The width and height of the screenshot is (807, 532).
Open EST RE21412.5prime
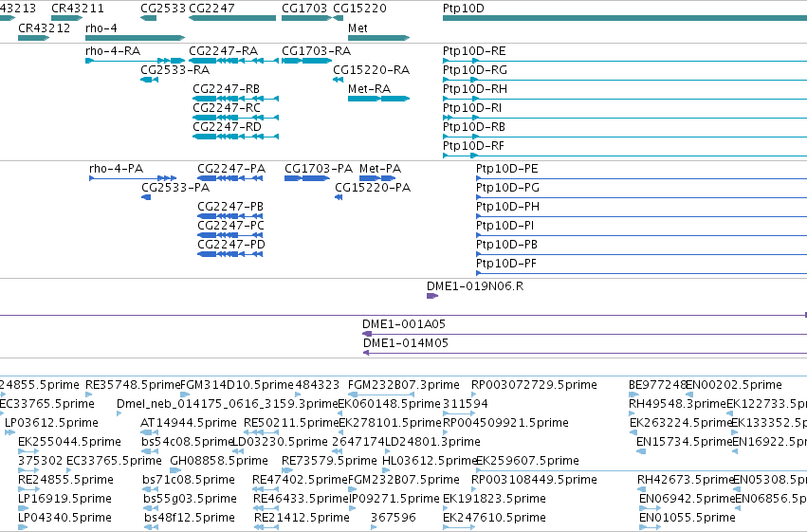(x=302, y=518)
